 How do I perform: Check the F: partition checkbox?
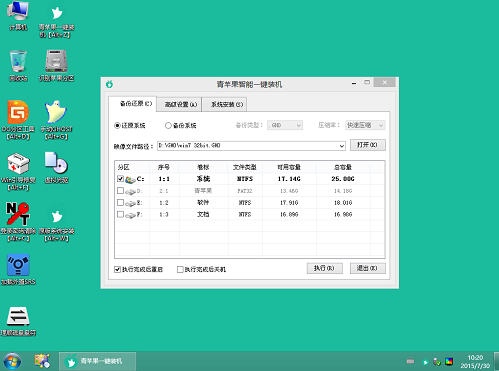click(120, 214)
